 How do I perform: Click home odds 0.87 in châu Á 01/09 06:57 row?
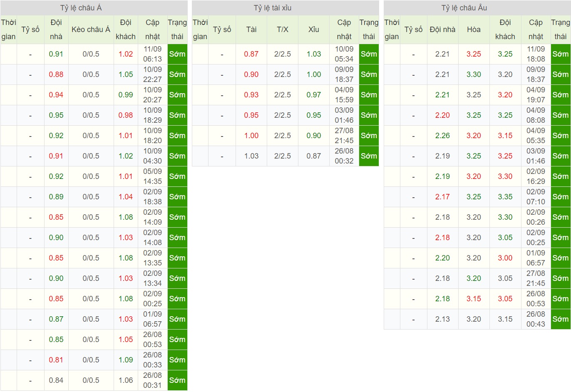pos(56,319)
